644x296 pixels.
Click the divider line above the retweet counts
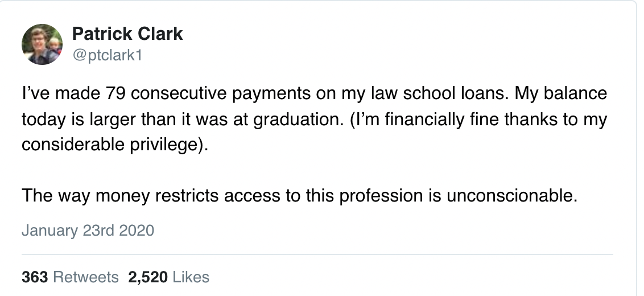tap(317, 254)
